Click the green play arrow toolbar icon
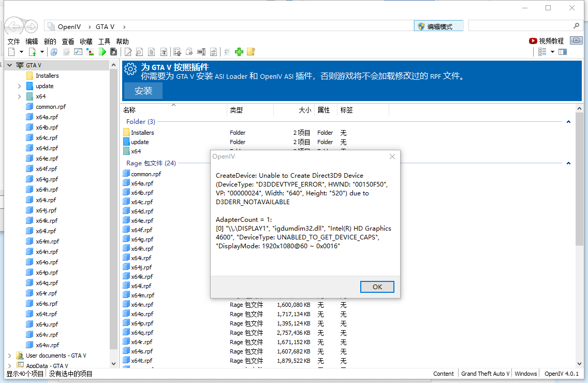 pos(102,52)
